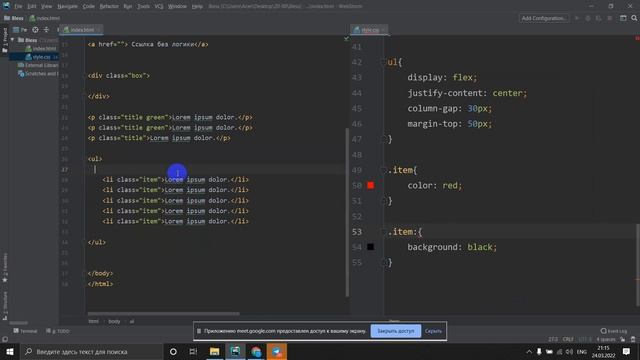Click the Favorites side tab

4,268
